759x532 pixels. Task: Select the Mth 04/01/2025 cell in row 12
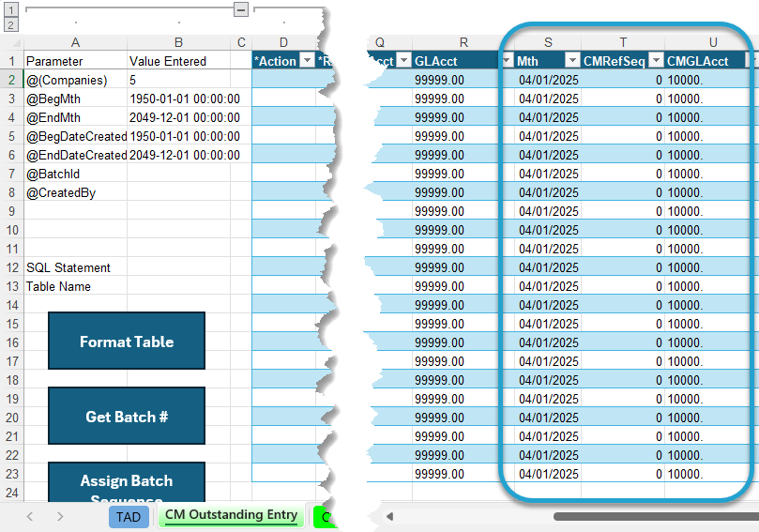(x=548, y=267)
